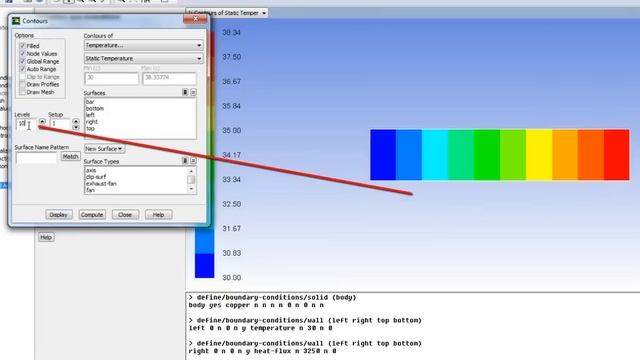Click the red band in contour plot
Viewport: 640px width, 360px height.
click(x=617, y=155)
